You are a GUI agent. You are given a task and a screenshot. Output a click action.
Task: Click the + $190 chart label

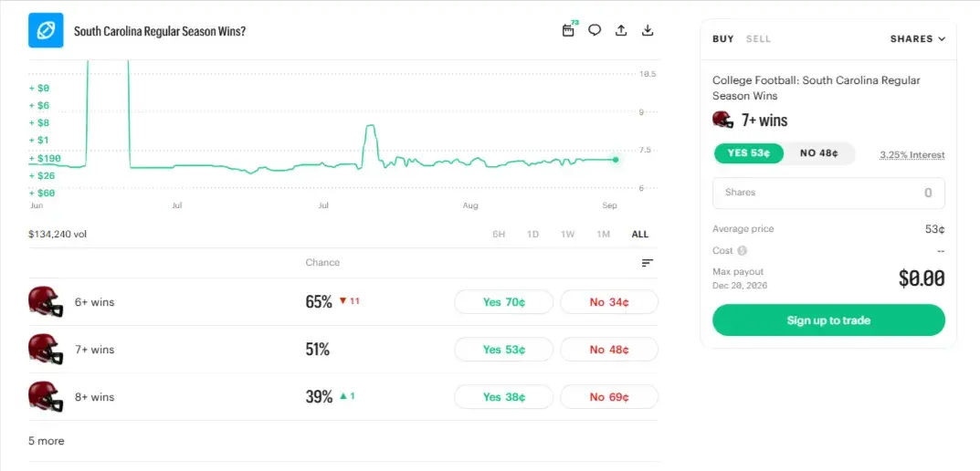pos(45,159)
